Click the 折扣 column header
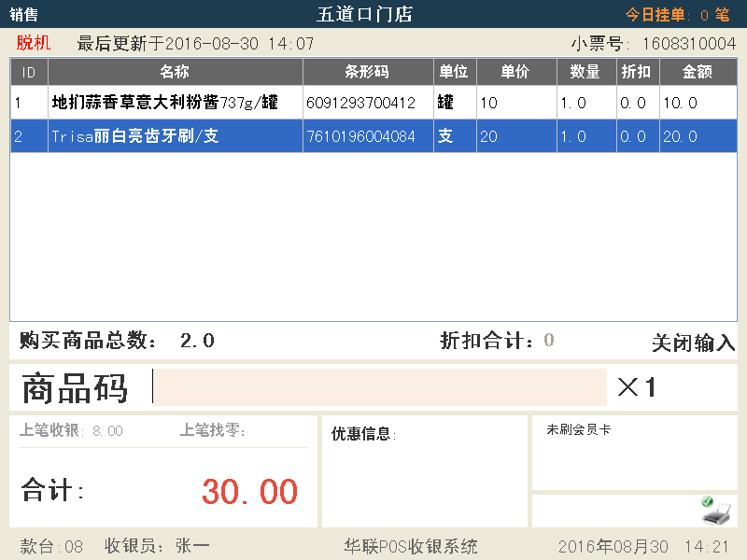 [637, 72]
